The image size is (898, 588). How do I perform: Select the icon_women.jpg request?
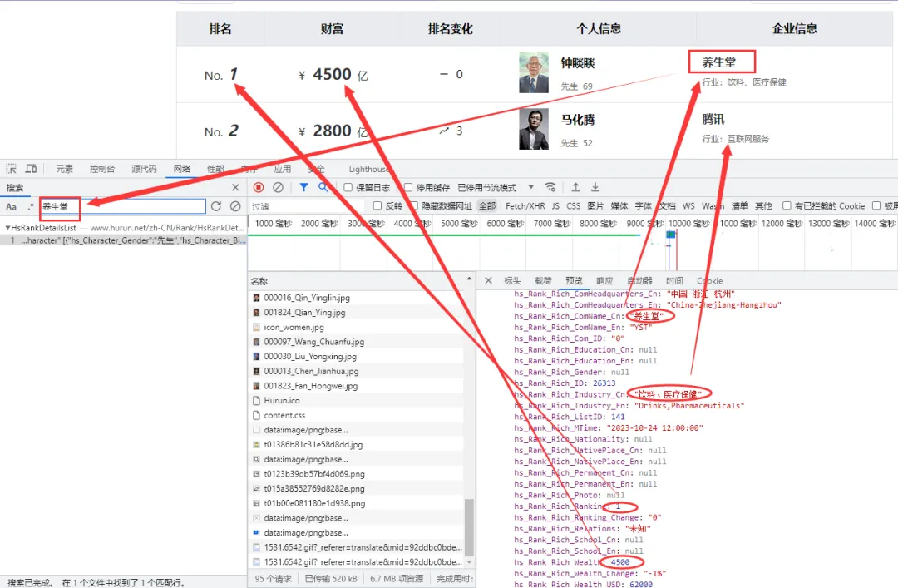click(x=358, y=327)
